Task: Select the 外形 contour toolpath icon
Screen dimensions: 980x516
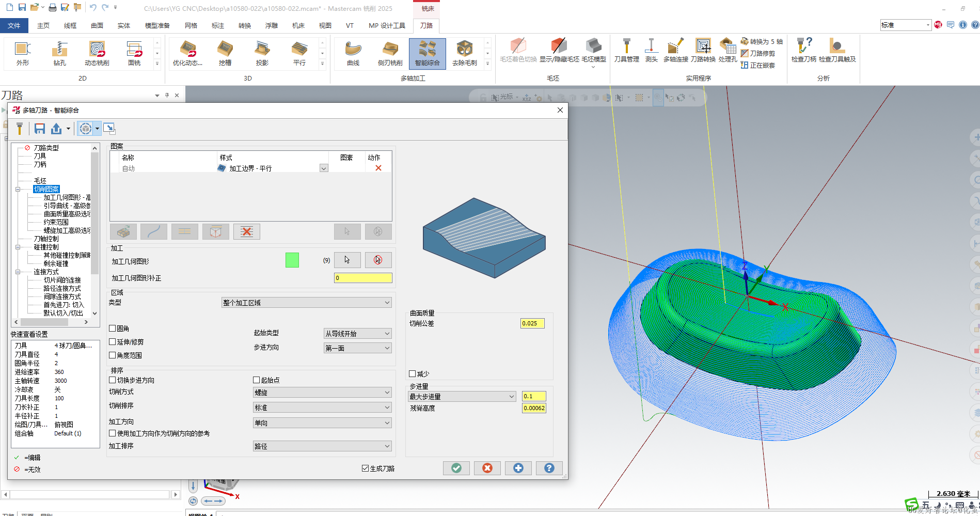Action: 23,53
